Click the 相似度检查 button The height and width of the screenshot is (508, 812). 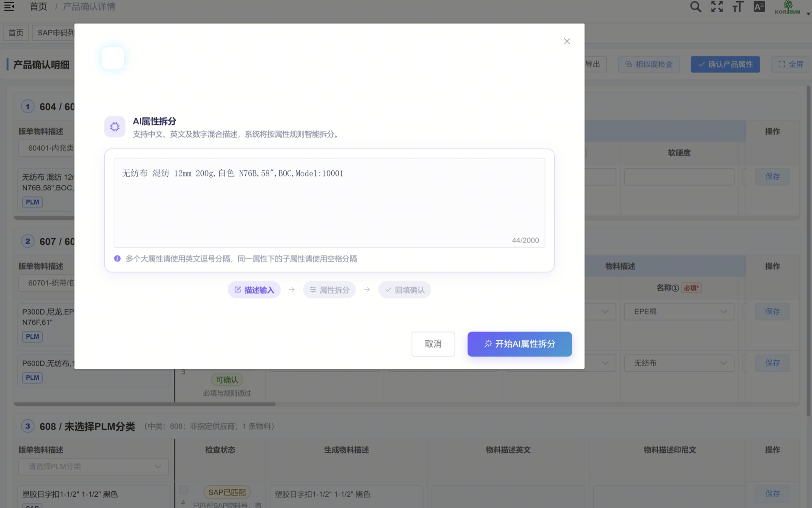[649, 64]
